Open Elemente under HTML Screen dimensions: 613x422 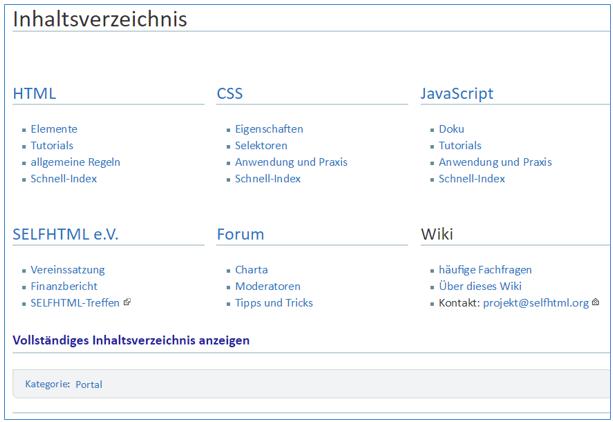(x=54, y=129)
